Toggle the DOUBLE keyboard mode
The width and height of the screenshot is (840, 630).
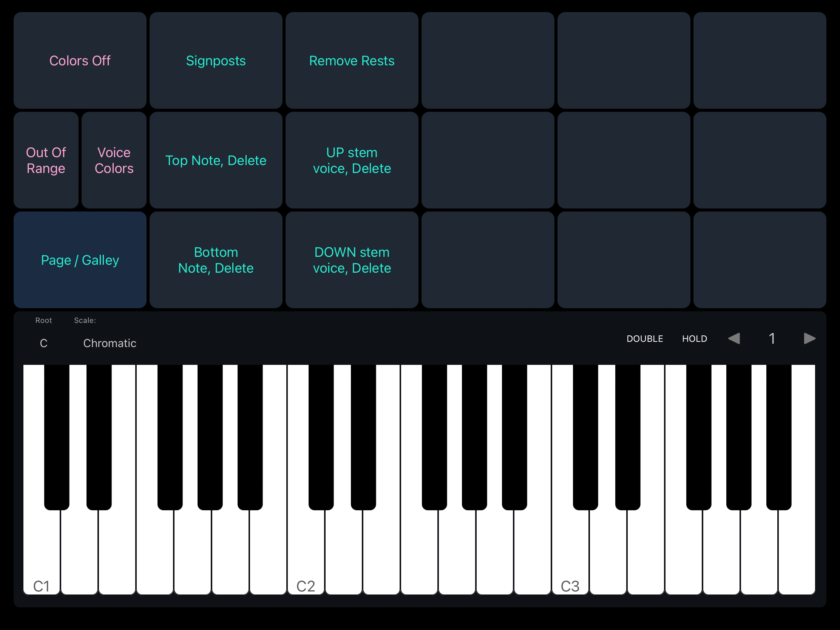pyautogui.click(x=644, y=338)
